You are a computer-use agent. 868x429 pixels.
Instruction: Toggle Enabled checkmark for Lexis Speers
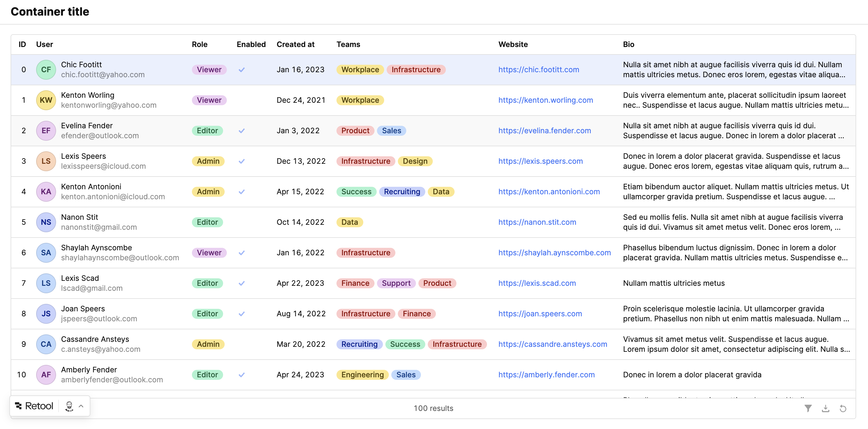[x=241, y=161]
